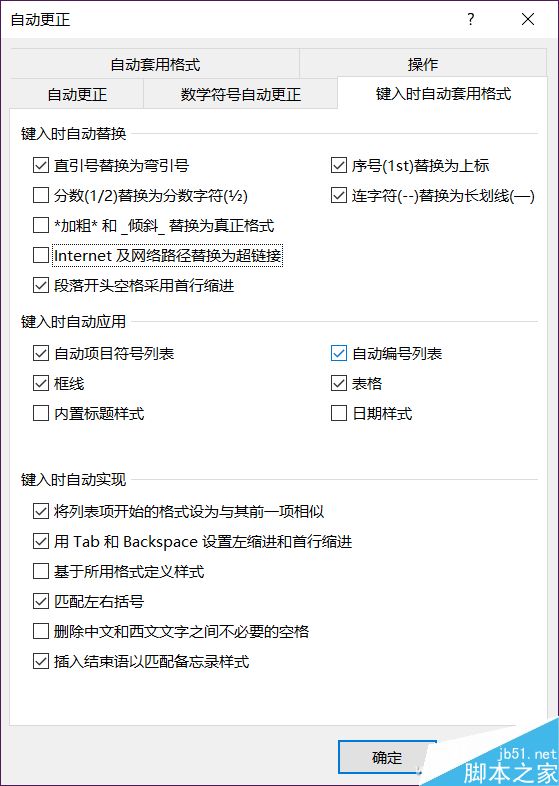
Task: Close the 自动更正 dialog
Action: [x=528, y=20]
